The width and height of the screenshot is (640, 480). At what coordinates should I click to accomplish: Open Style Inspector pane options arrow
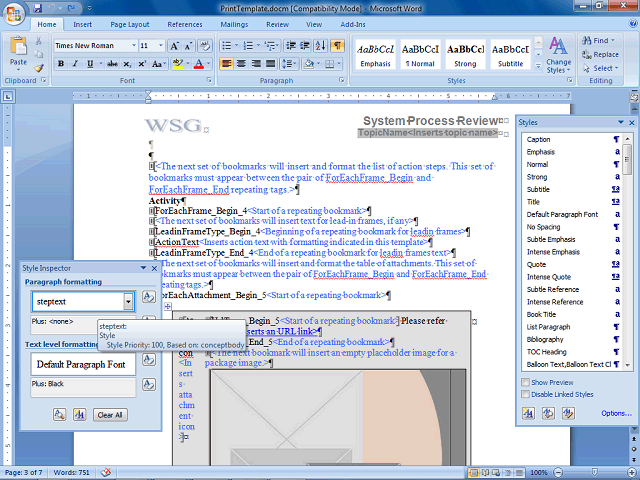coord(143,268)
